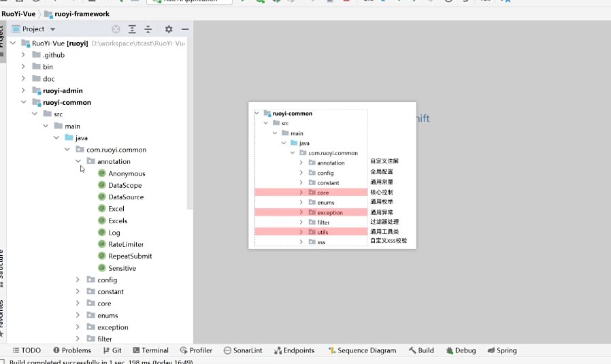611x364 pixels.
Task: Select the RuoYi-Vue [ruoyi] root node
Action: point(60,44)
